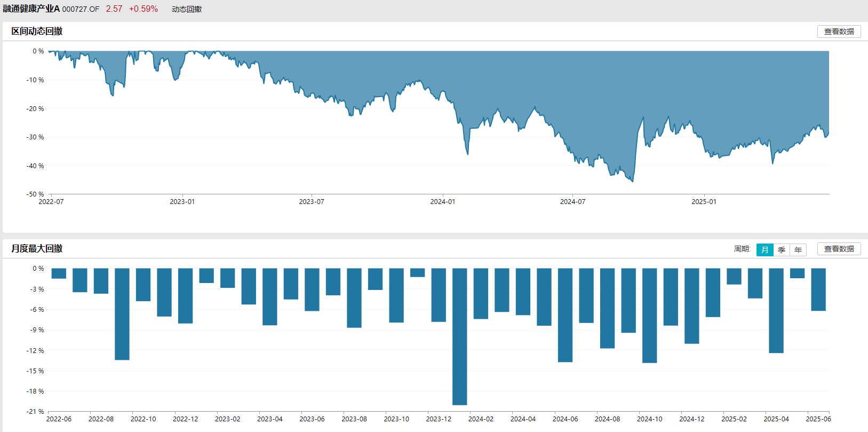Click the fund name 融通健康产业A

tap(31, 9)
